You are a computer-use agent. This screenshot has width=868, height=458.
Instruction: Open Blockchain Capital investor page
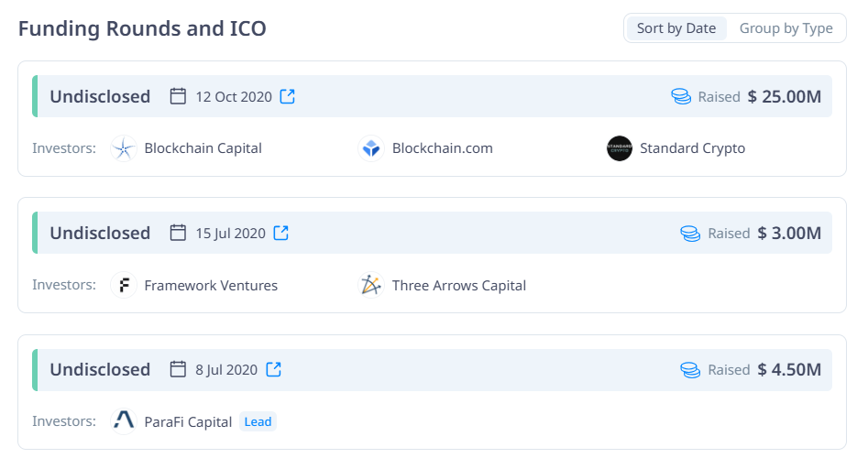pyautogui.click(x=203, y=148)
